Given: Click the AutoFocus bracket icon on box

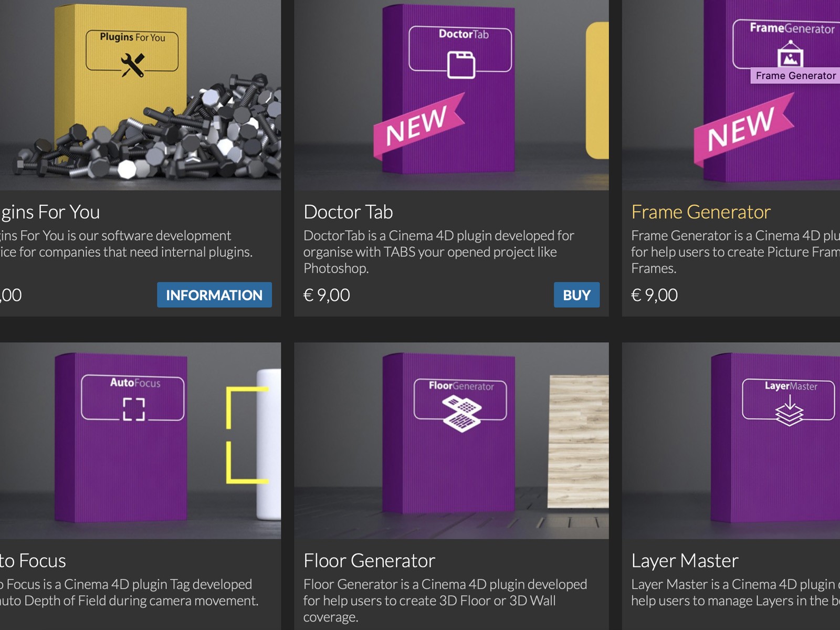Looking at the screenshot, I should click(134, 409).
